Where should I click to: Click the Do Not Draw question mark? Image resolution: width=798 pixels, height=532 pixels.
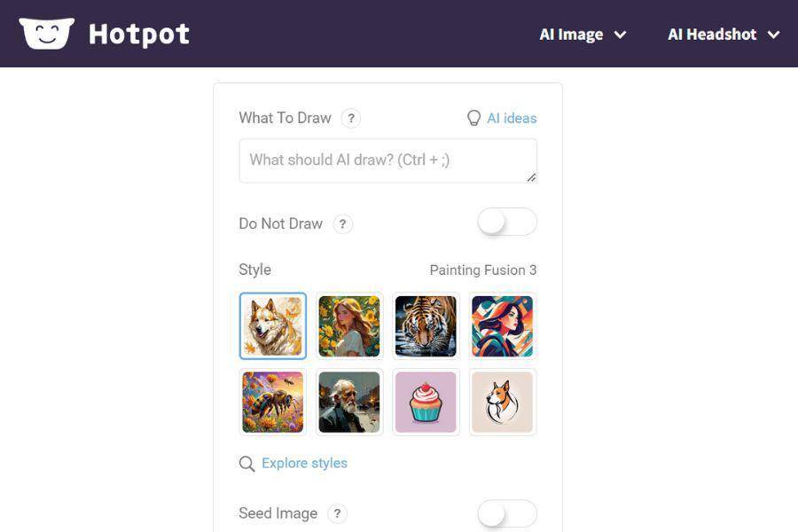pos(342,224)
